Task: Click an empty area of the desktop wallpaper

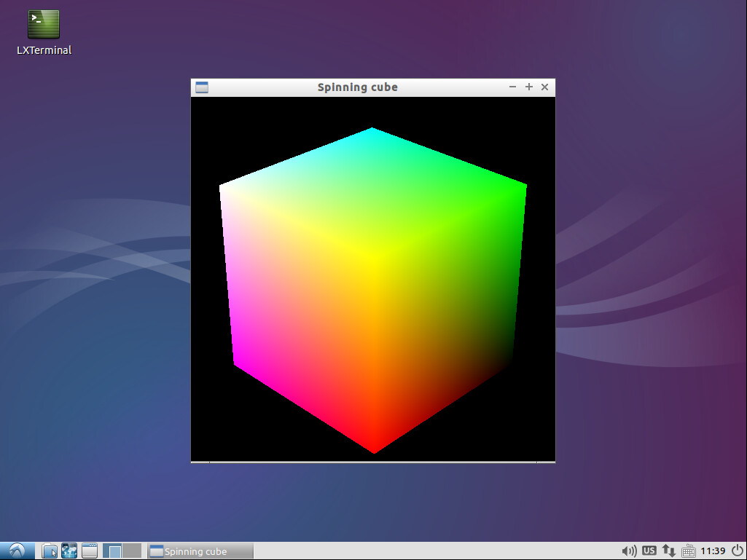Action: [641, 291]
